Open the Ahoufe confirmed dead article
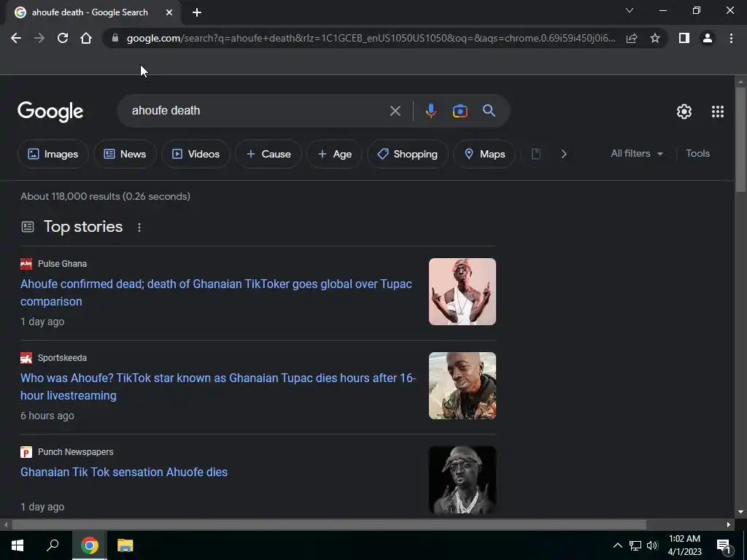 216,292
